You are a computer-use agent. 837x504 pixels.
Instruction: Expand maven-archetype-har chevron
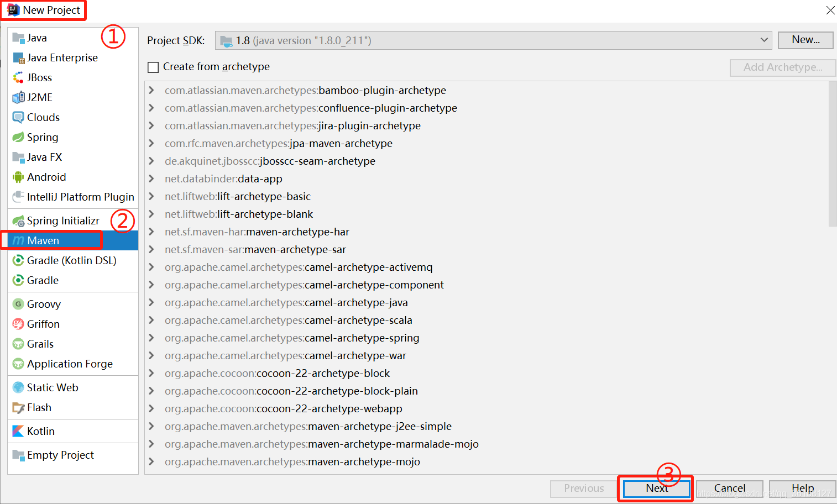151,232
